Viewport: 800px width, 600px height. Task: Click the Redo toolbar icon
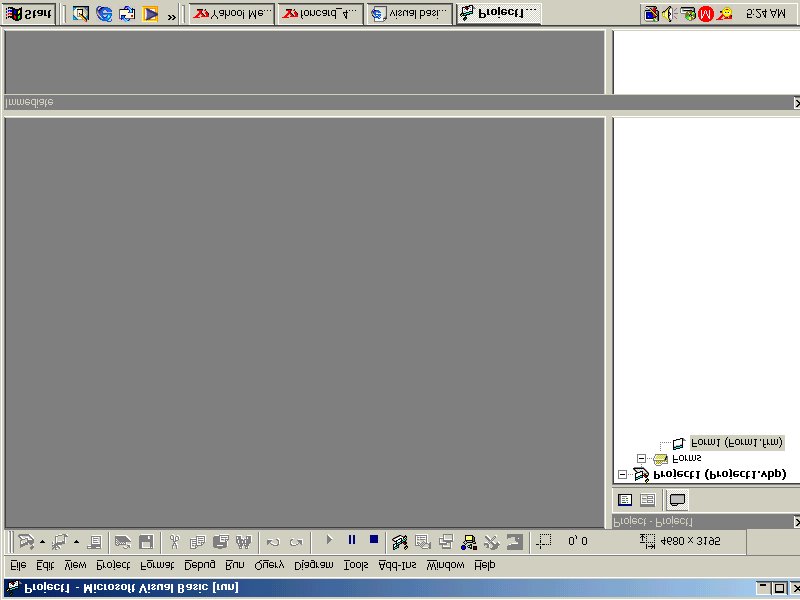[296, 542]
